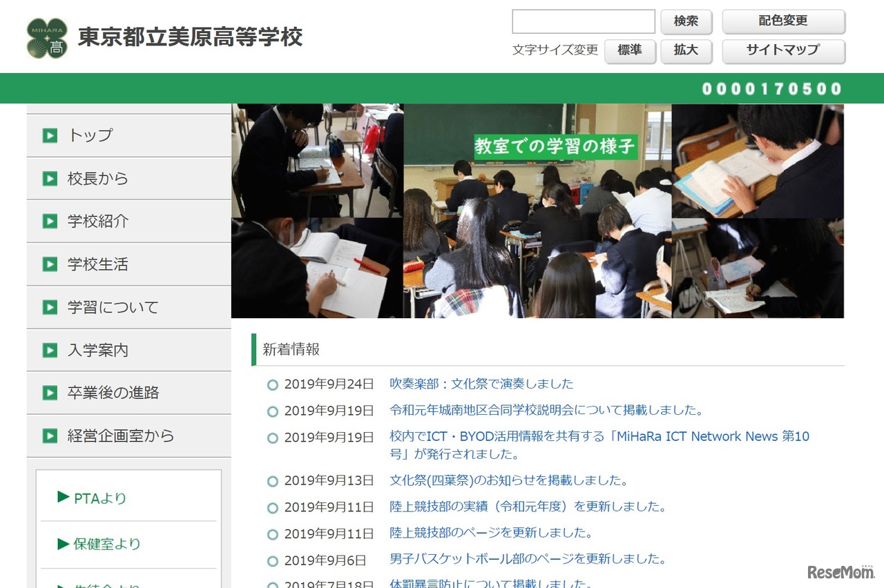The image size is (884, 588).
Task: Click the circle bullet beside the 2019年9月24日 entry
Action: point(272,384)
